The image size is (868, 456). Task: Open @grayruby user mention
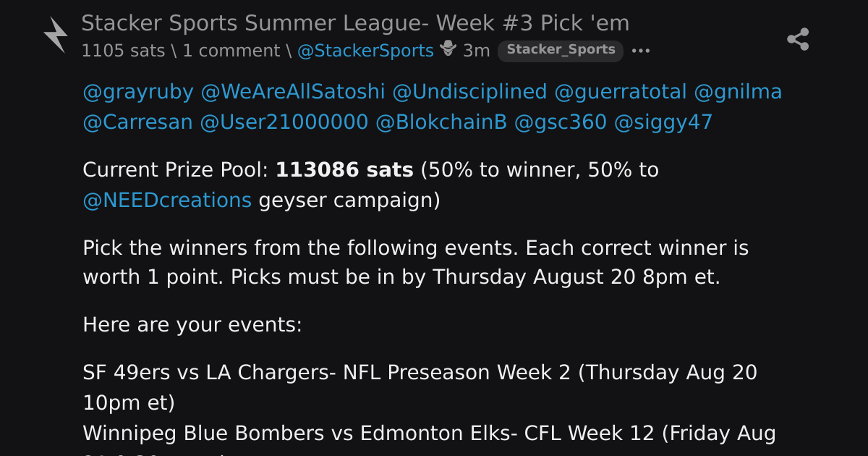[x=138, y=92]
